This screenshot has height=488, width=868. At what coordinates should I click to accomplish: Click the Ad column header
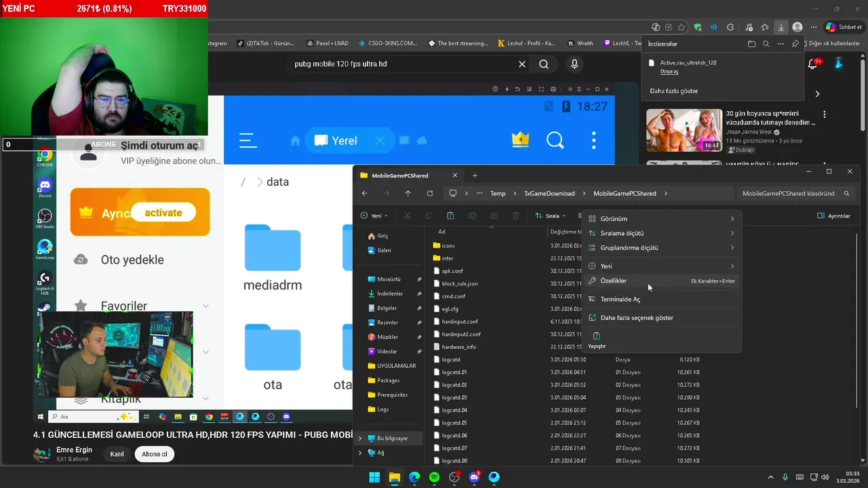coord(442,232)
